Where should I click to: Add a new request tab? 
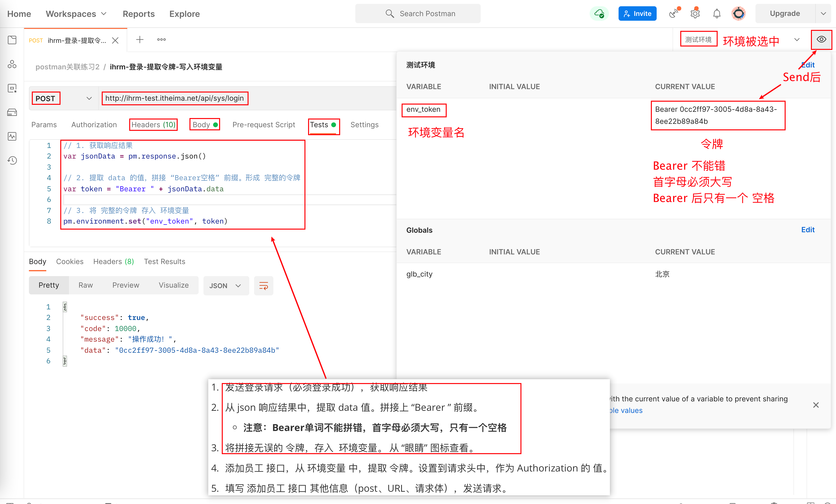[x=140, y=40]
